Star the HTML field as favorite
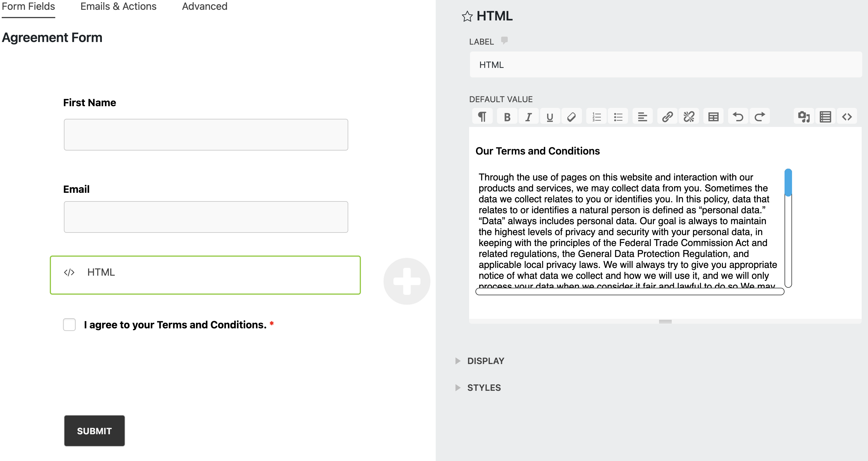 pyautogui.click(x=467, y=16)
